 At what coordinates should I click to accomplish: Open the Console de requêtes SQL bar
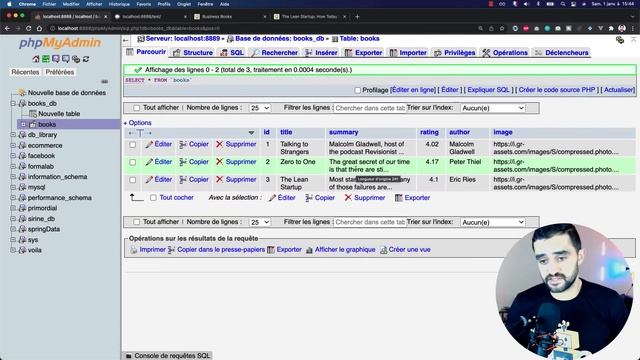click(x=168, y=356)
